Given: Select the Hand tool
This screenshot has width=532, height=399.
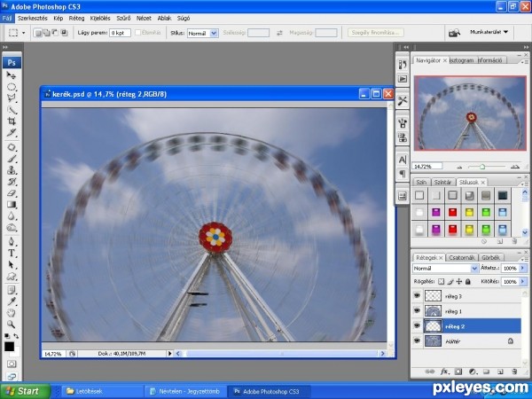Looking at the screenshot, I should pyautogui.click(x=12, y=313).
